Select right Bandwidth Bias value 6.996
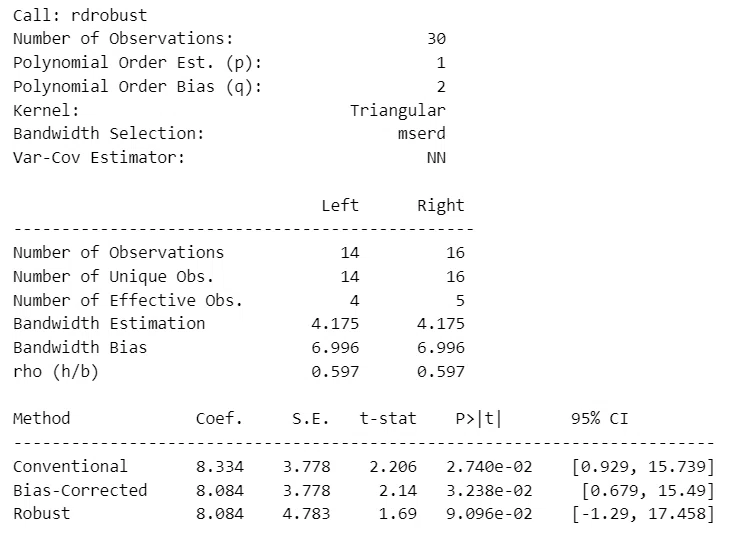 pyautogui.click(x=441, y=347)
